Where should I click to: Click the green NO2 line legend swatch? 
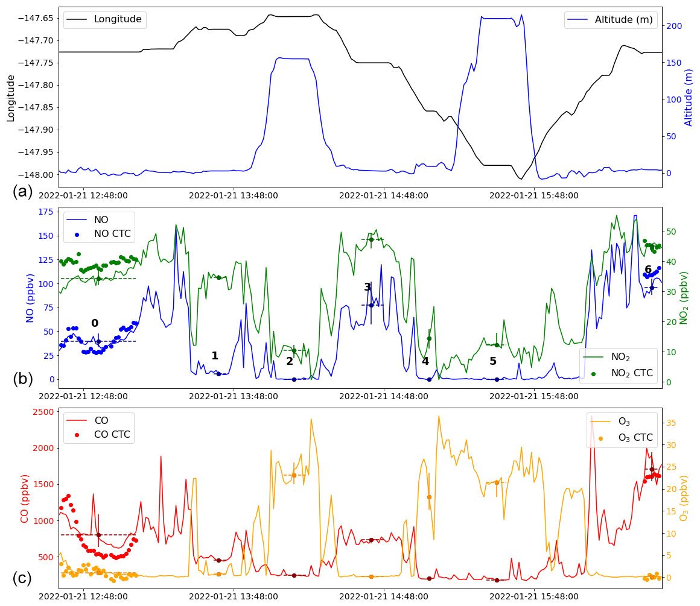tap(593, 358)
